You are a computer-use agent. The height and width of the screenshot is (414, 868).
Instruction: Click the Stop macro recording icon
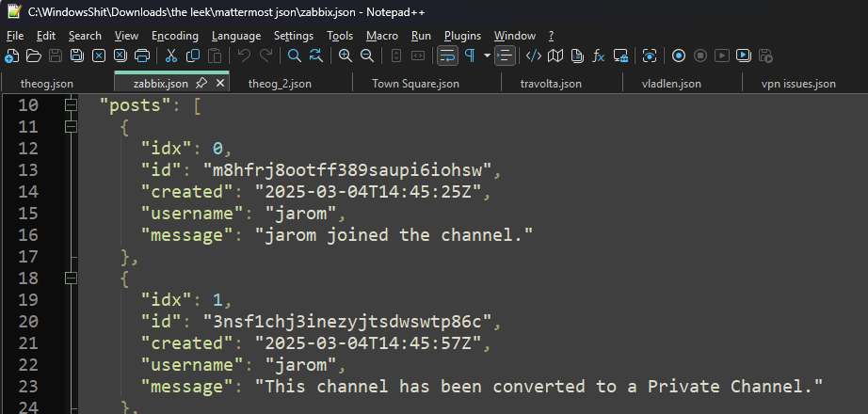pos(700,56)
